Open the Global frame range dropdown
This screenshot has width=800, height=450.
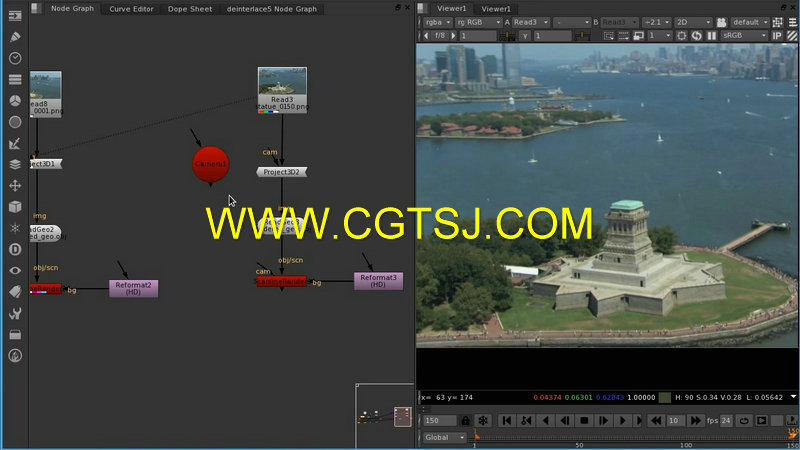tap(445, 437)
